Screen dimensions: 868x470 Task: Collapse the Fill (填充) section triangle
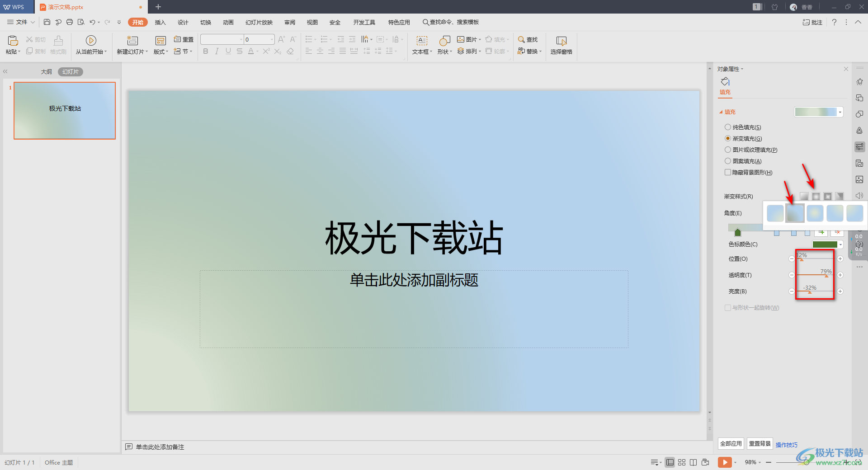point(721,112)
